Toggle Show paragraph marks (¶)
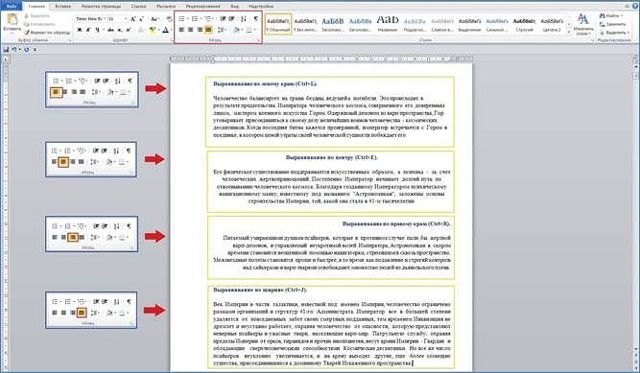Screen dimensions: 640x373 pos(256,19)
